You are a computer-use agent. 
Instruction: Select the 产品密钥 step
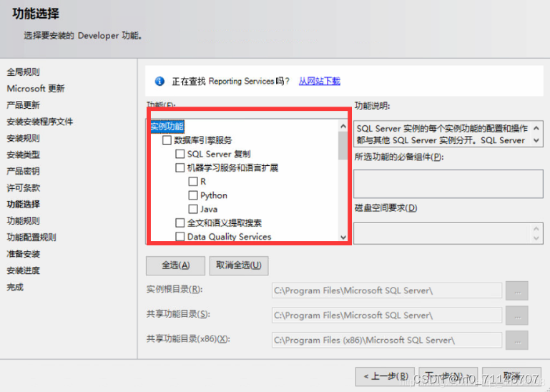coord(23,171)
